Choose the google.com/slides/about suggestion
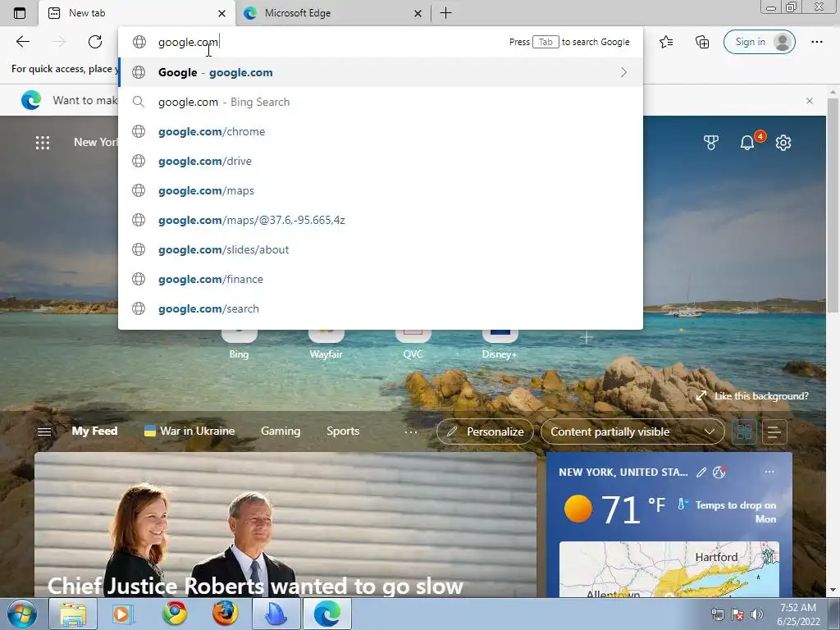Screen dimensions: 840x630 381,249
